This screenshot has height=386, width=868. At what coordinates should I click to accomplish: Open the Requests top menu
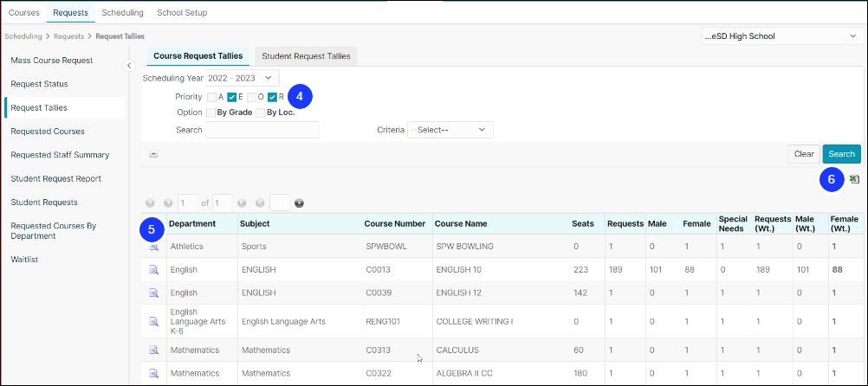(x=70, y=12)
